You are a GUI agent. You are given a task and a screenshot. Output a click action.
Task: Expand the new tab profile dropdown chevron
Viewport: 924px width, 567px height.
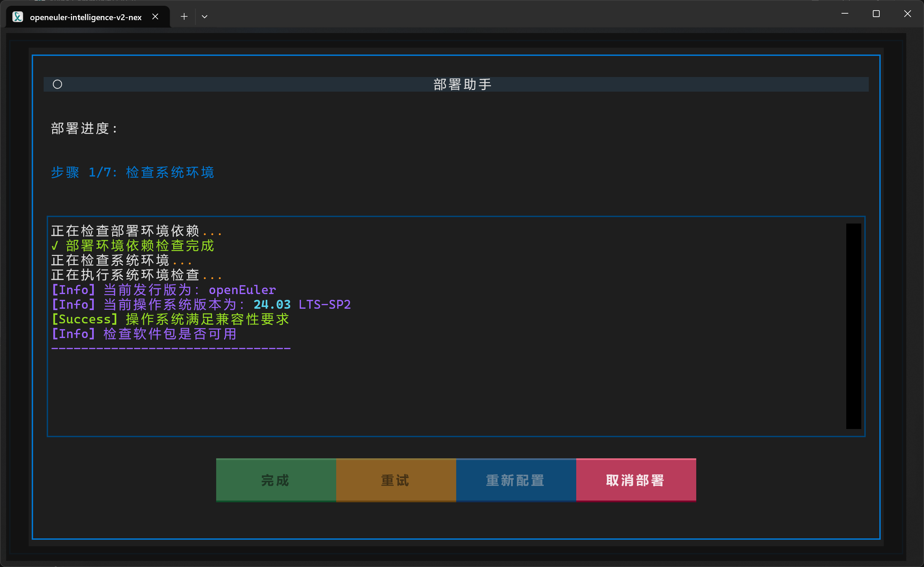[x=205, y=16]
